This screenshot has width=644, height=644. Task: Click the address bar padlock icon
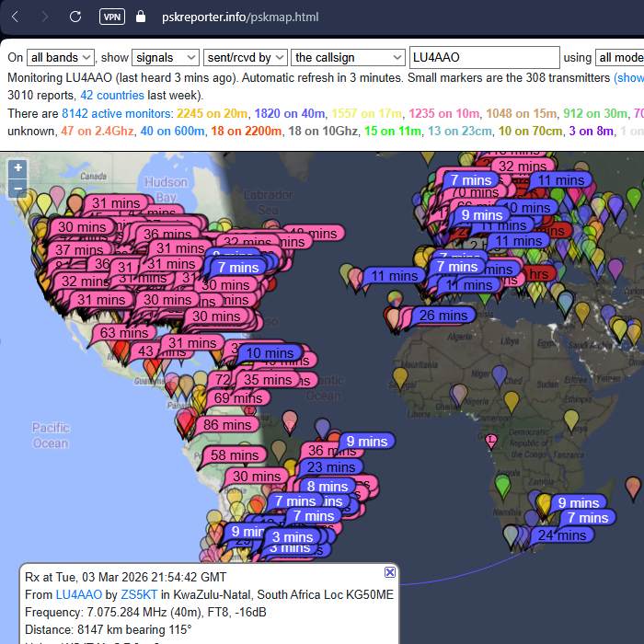140,17
